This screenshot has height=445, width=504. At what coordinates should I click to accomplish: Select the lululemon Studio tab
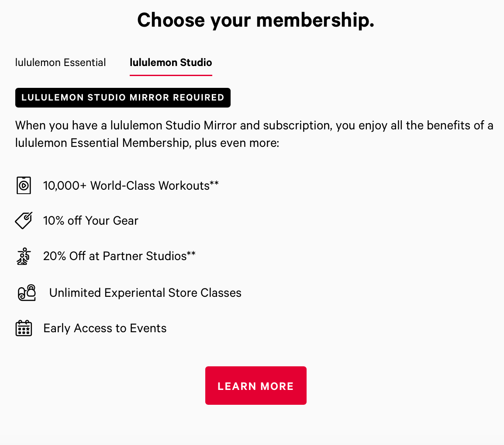(171, 63)
